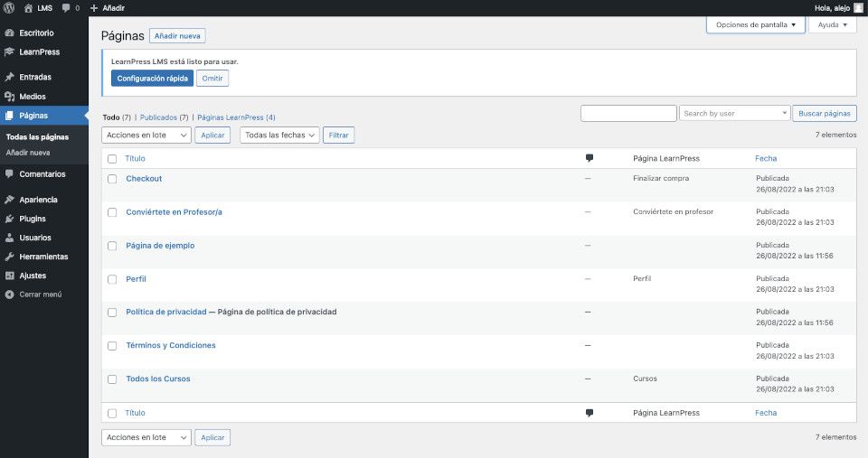Select the Página de ejemplo checkbox
The width and height of the screenshot is (868, 458).
point(112,246)
